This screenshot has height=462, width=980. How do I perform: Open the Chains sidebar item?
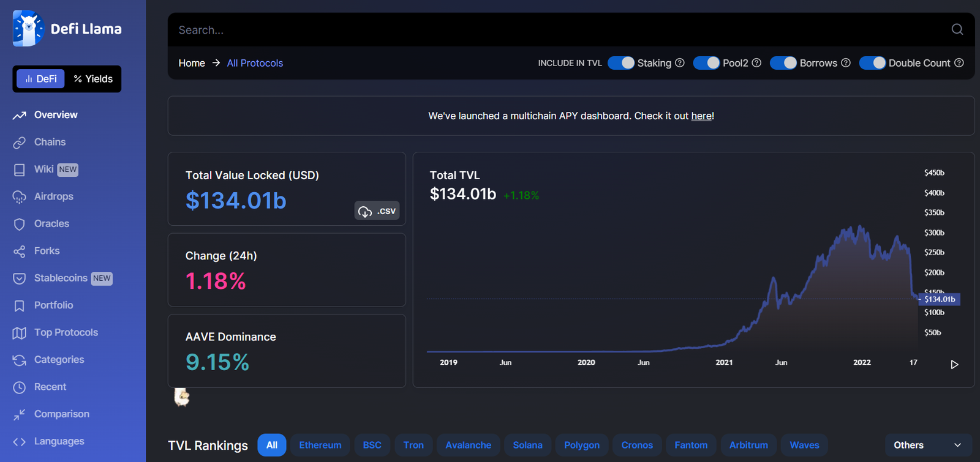(x=39, y=142)
